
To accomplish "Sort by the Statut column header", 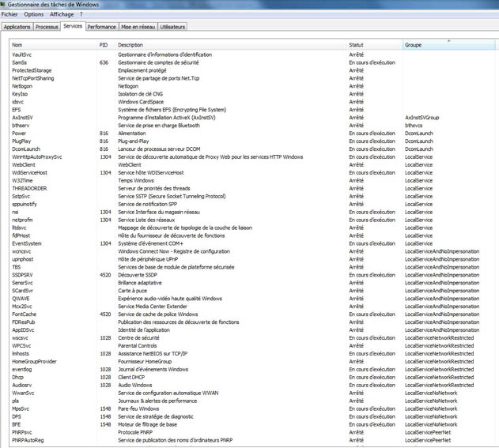I will pos(375,45).
